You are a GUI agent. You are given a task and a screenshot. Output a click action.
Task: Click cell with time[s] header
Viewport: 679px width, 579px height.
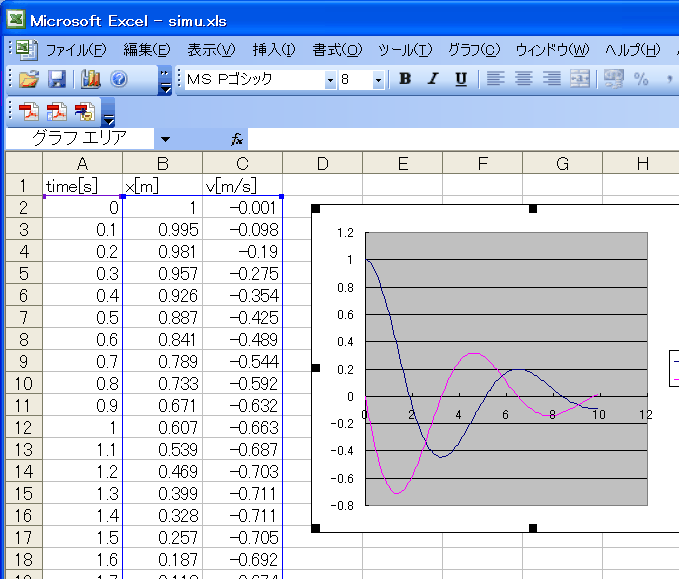pos(82,186)
